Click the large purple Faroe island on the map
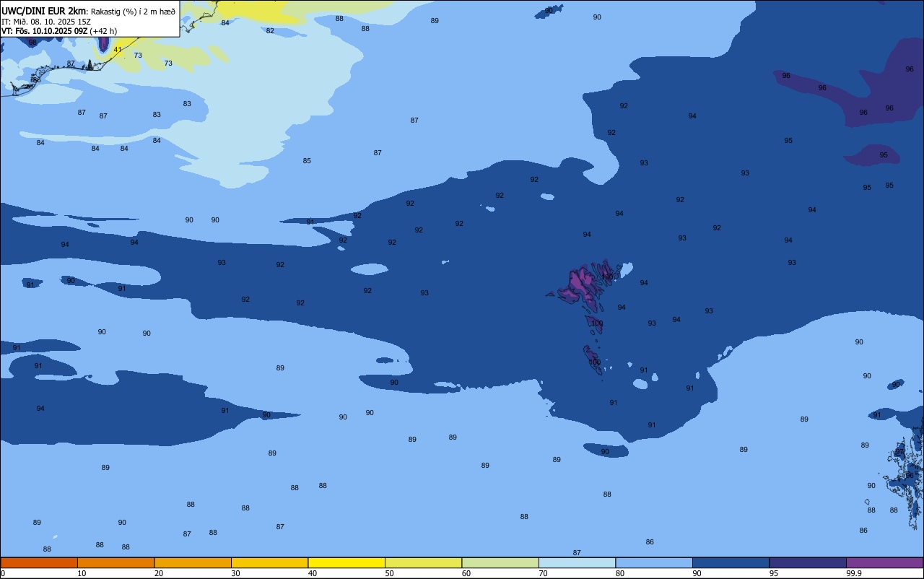The width and height of the screenshot is (924, 579). pyautogui.click(x=579, y=284)
